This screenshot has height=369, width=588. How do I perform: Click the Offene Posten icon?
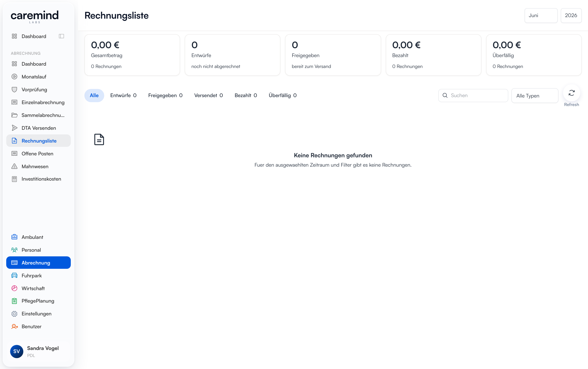(x=14, y=153)
